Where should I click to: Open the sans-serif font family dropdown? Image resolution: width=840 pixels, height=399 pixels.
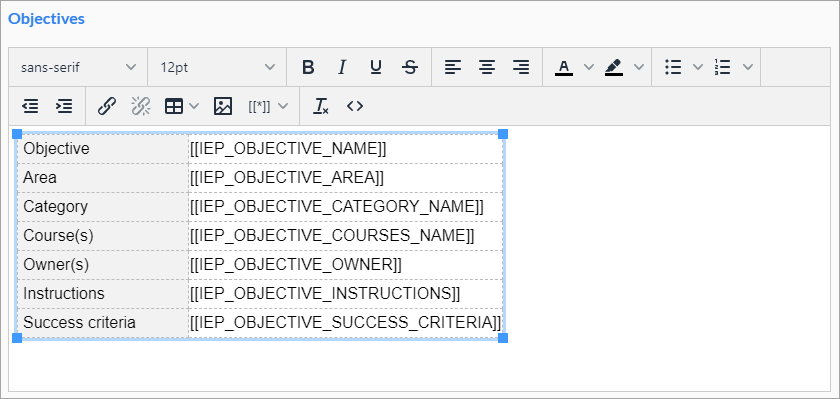(x=78, y=67)
